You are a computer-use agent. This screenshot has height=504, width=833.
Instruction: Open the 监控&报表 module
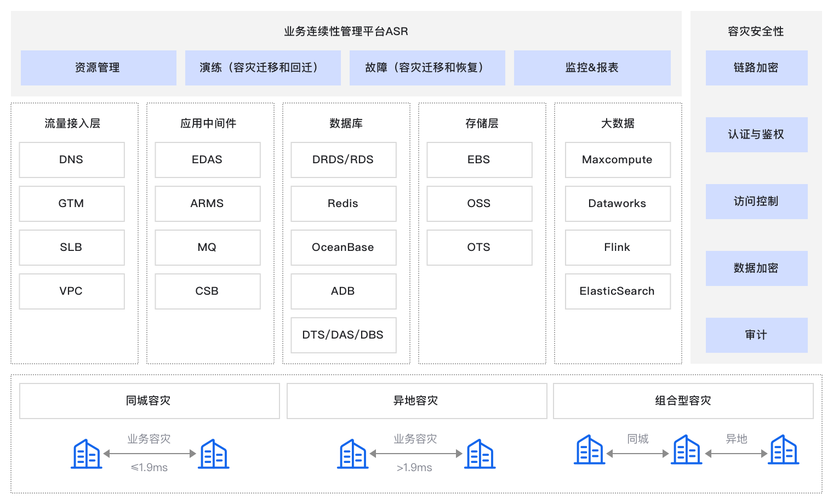tap(592, 68)
